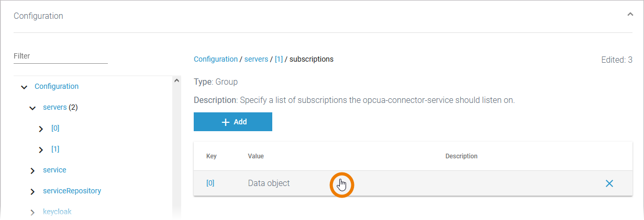Collapse the servers tree node
Screen dimensions: 644x220
[32, 108]
